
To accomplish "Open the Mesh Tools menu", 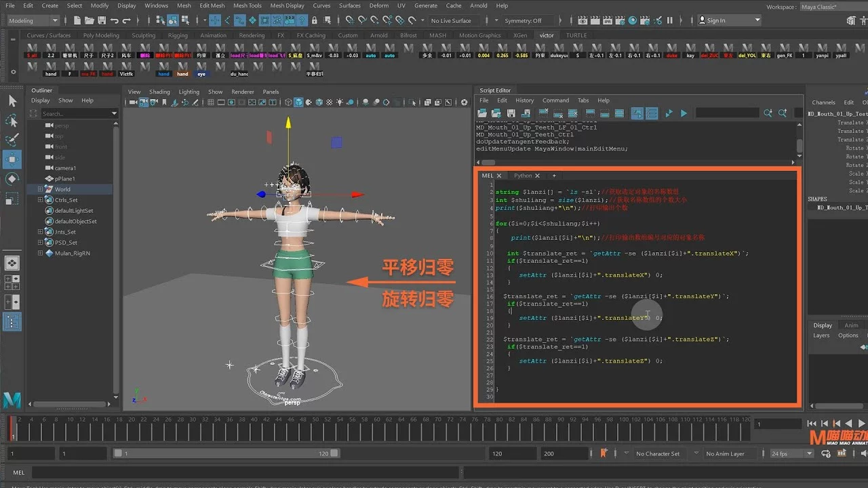I will click(248, 5).
